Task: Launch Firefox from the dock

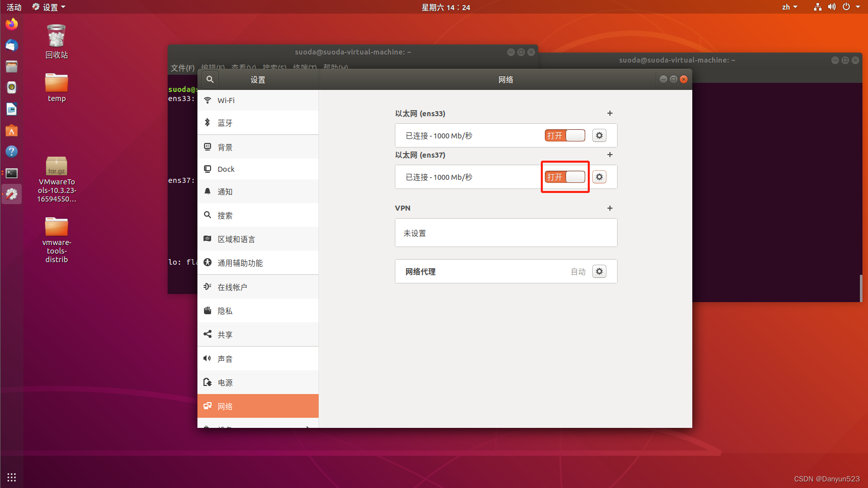Action: tap(12, 24)
